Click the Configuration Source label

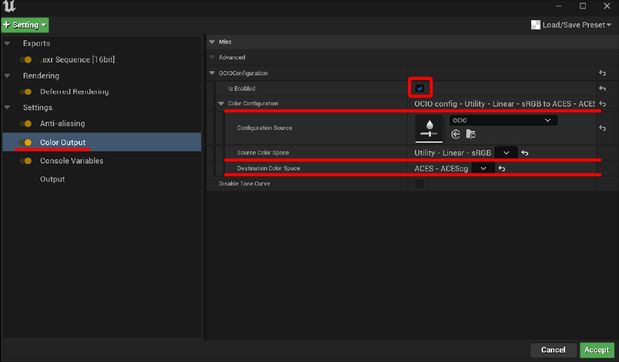click(264, 128)
